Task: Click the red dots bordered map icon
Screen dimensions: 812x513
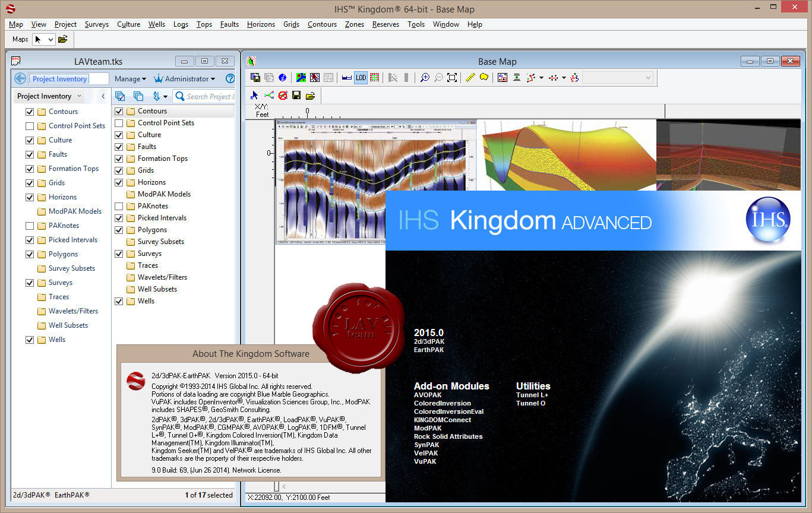Action: pos(503,78)
